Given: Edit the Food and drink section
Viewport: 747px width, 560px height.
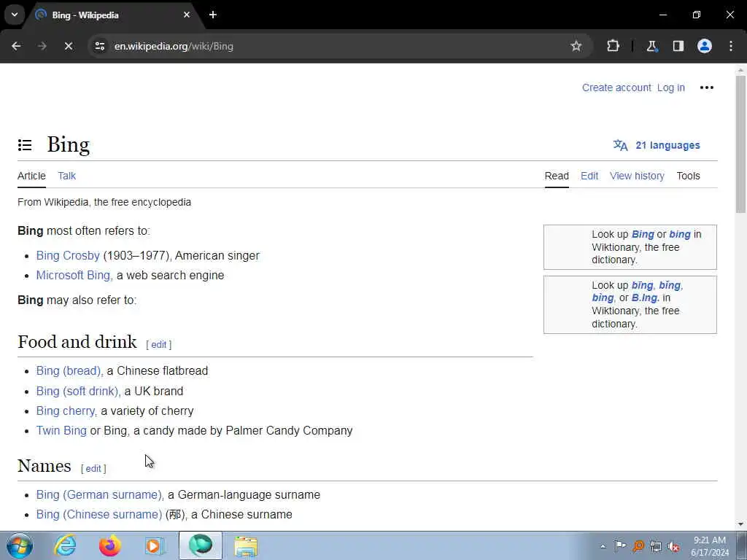Looking at the screenshot, I should tap(158, 344).
